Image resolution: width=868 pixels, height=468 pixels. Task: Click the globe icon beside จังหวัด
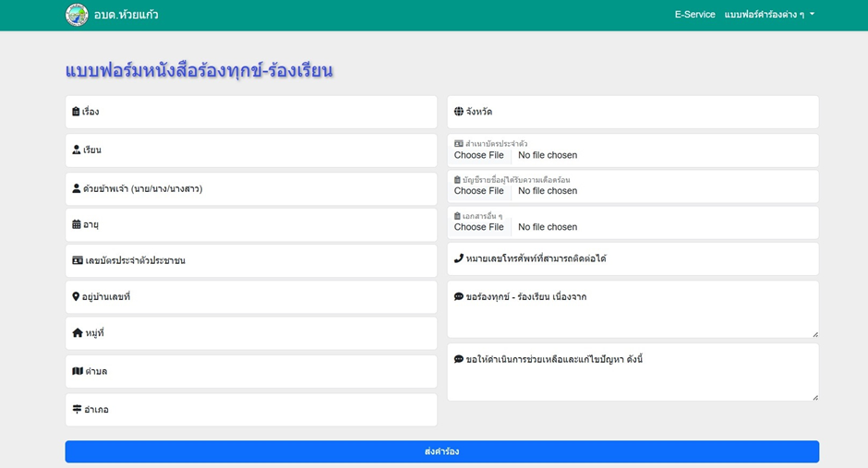click(459, 112)
